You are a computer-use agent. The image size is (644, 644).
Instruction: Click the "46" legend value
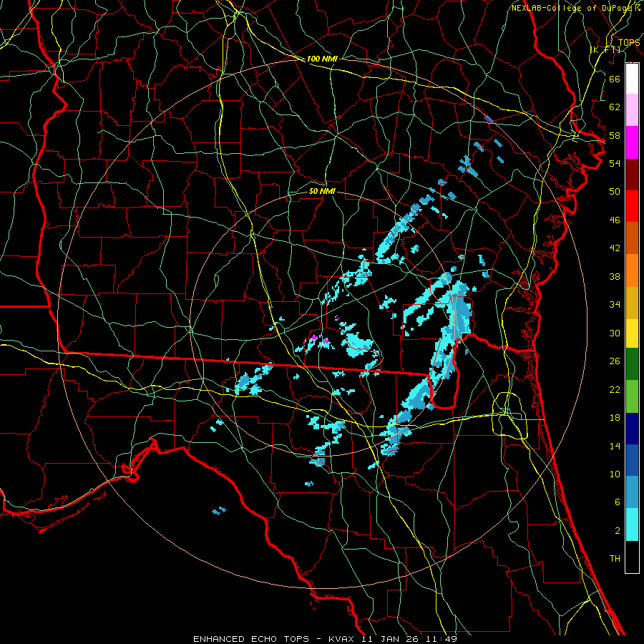(x=615, y=220)
